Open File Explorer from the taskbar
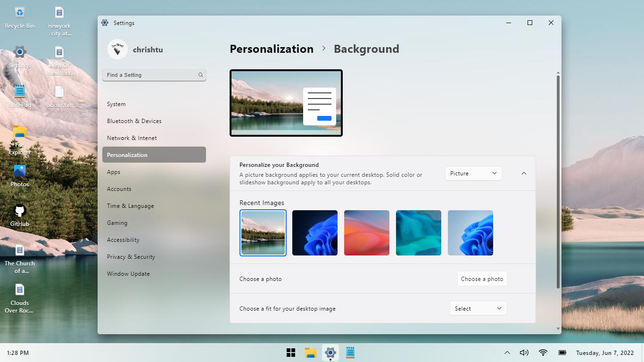Screen dimensions: 644x362 (x=310, y=353)
